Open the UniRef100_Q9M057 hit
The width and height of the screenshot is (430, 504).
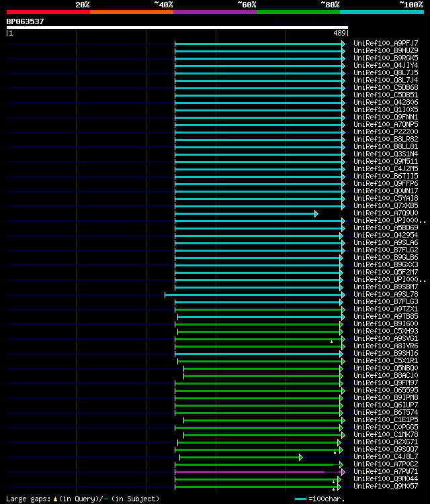click(386, 487)
